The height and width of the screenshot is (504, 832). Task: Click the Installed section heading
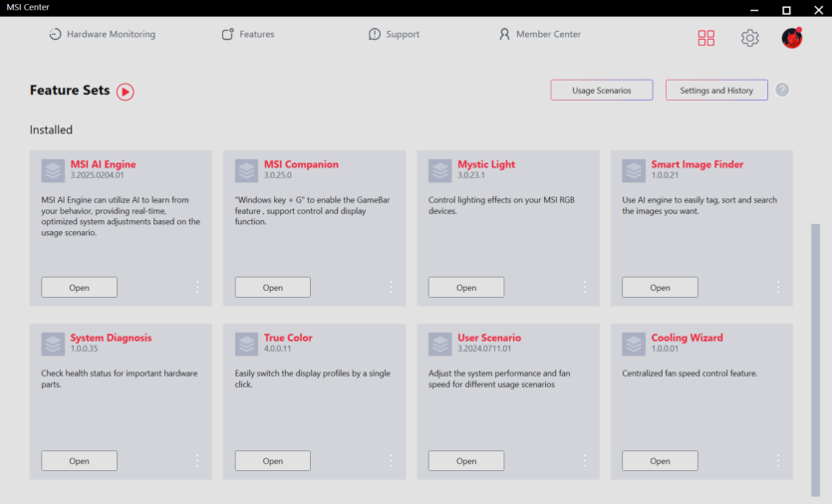pyautogui.click(x=51, y=129)
